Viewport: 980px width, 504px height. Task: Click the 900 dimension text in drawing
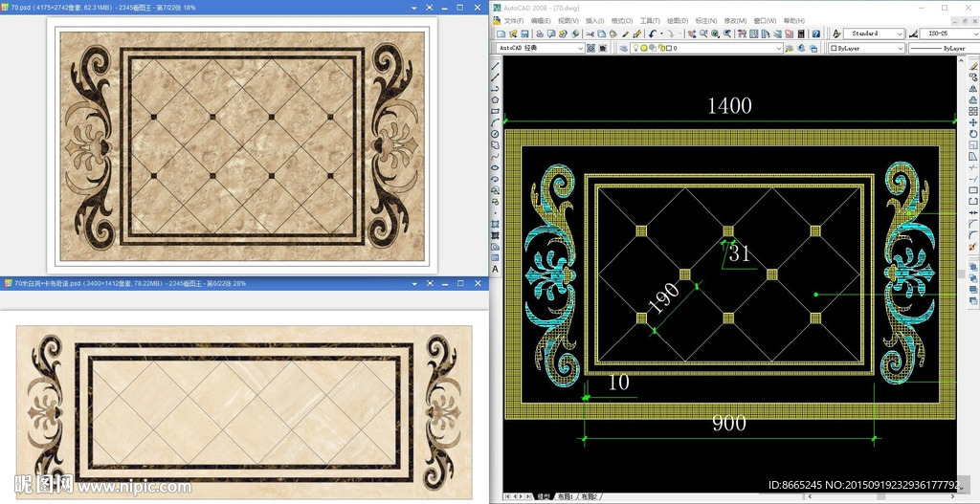pyautogui.click(x=729, y=423)
